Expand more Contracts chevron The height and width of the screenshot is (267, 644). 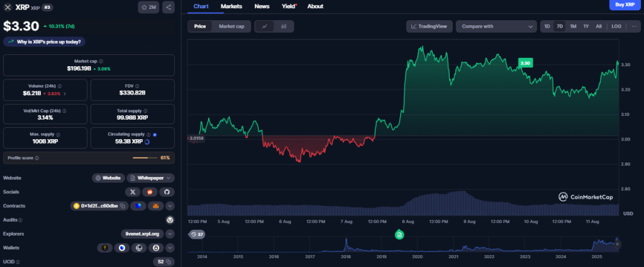tap(170, 206)
